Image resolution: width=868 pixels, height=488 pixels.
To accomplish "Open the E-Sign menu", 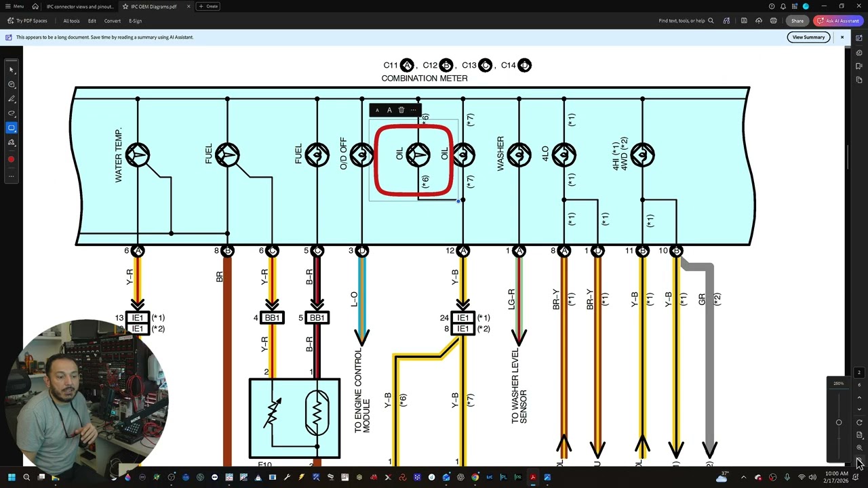I will click(x=136, y=21).
